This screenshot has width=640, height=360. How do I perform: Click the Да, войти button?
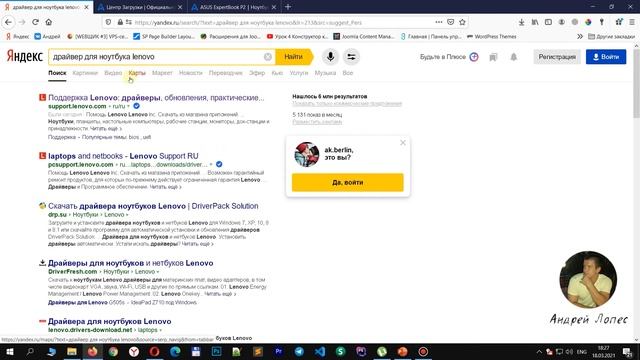click(x=347, y=182)
